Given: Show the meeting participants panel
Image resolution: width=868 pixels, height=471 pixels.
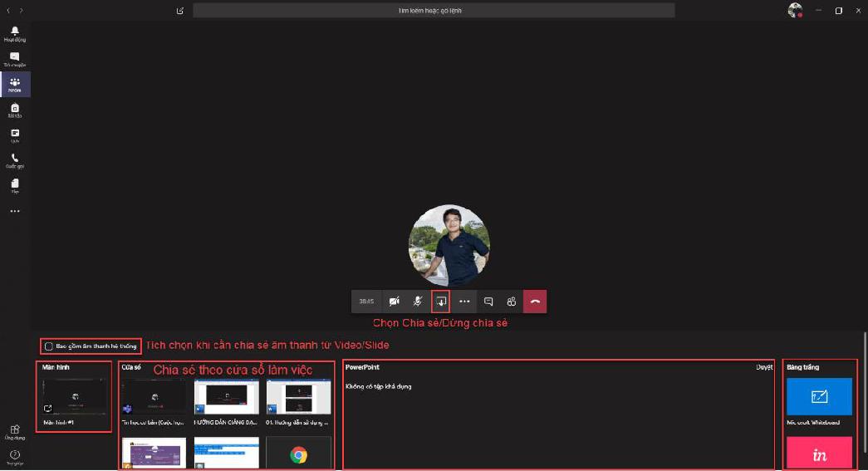Looking at the screenshot, I should point(512,302).
